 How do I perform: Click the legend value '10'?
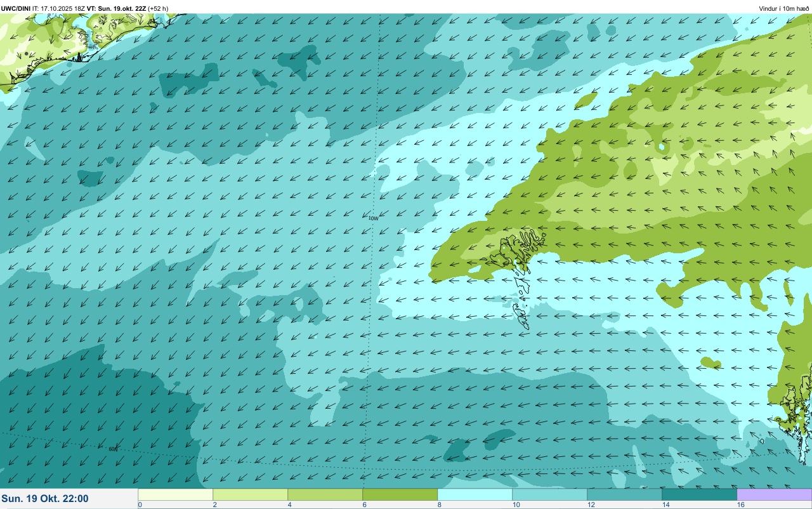[x=516, y=505]
